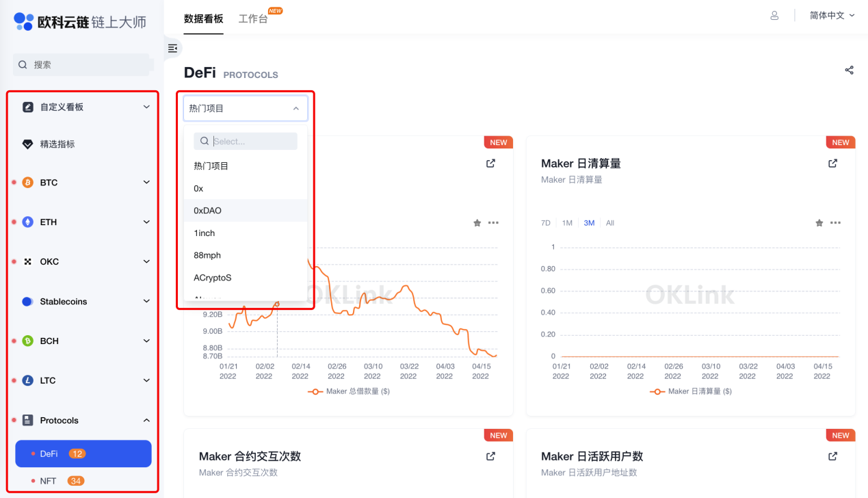The image size is (868, 498).
Task: Expand the BTC sidebar section
Action: (146, 183)
